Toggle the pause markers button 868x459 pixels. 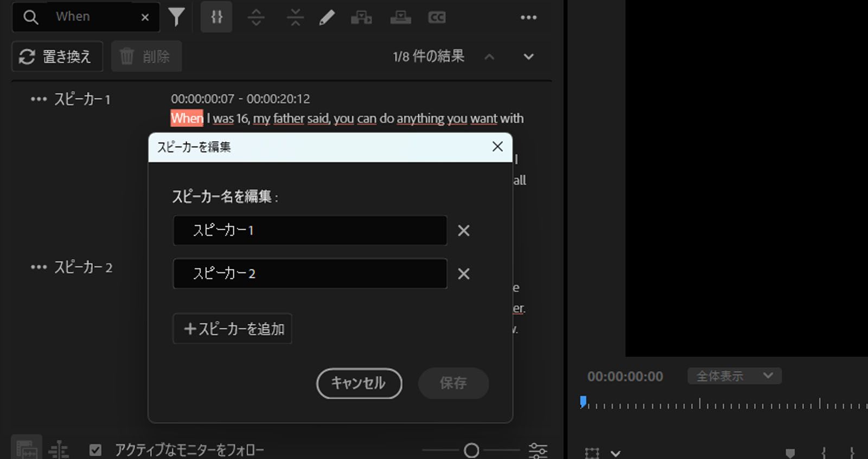216,17
